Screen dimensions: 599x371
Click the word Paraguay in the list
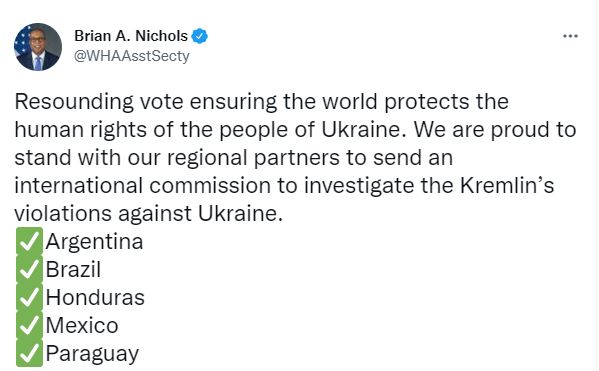pos(92,355)
